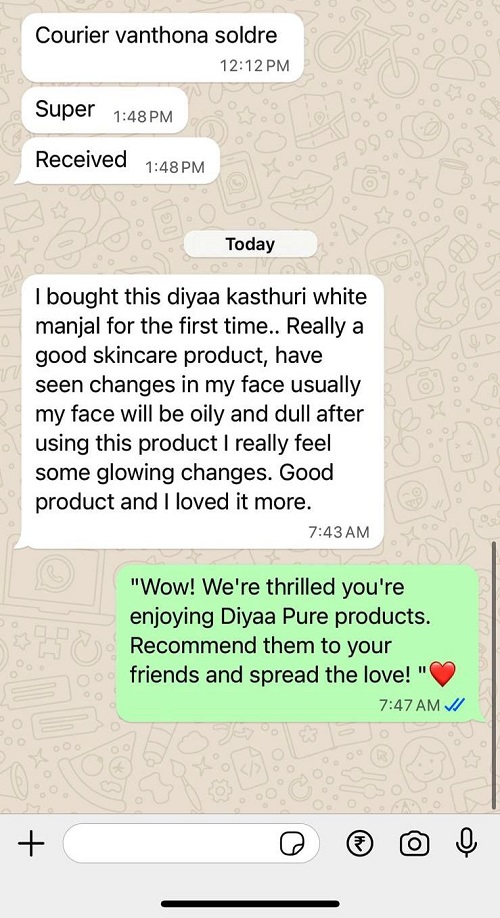Open the sticker picker icon
500x918 pixels.
point(292,844)
